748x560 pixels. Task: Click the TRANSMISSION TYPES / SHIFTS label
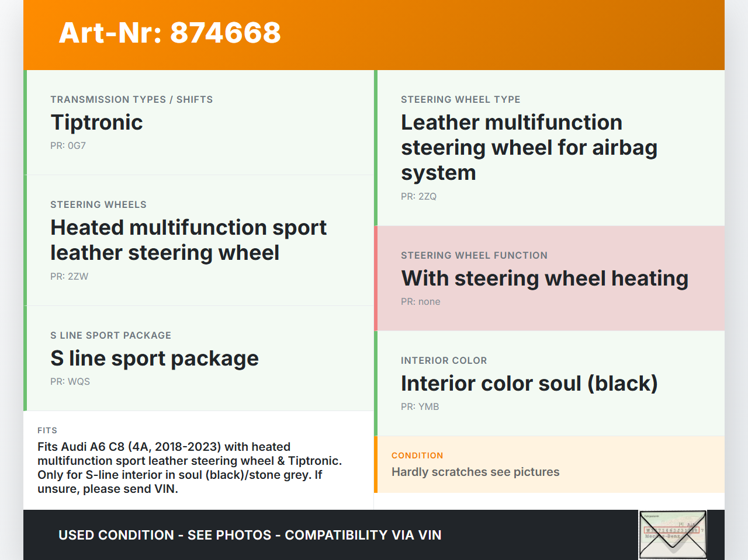131,100
